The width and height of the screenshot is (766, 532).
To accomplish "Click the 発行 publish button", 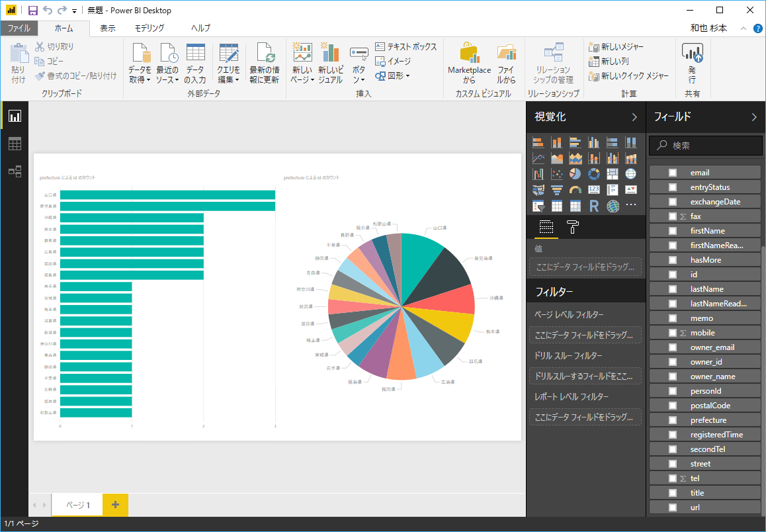I will [692, 63].
